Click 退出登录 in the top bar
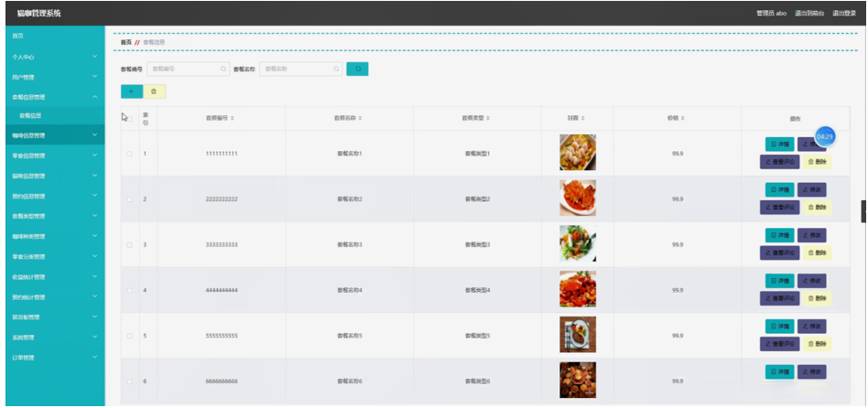 [x=844, y=14]
